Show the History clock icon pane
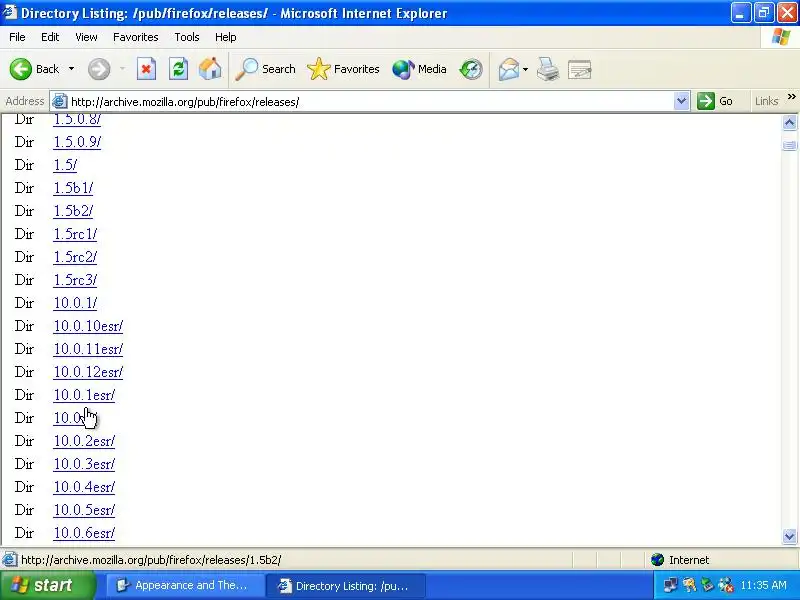The height and width of the screenshot is (600, 800). [470, 69]
